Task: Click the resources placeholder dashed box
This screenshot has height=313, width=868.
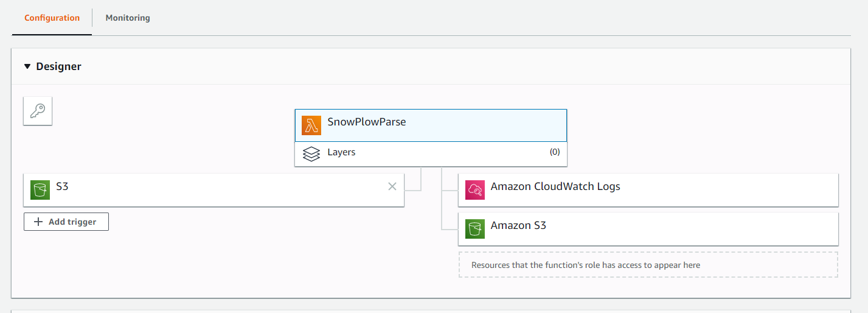Action: [648, 265]
